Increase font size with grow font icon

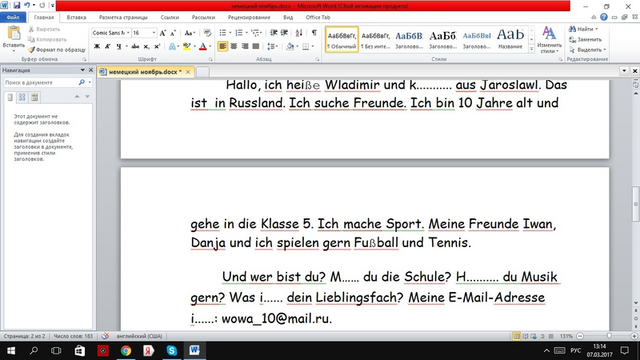[162, 33]
